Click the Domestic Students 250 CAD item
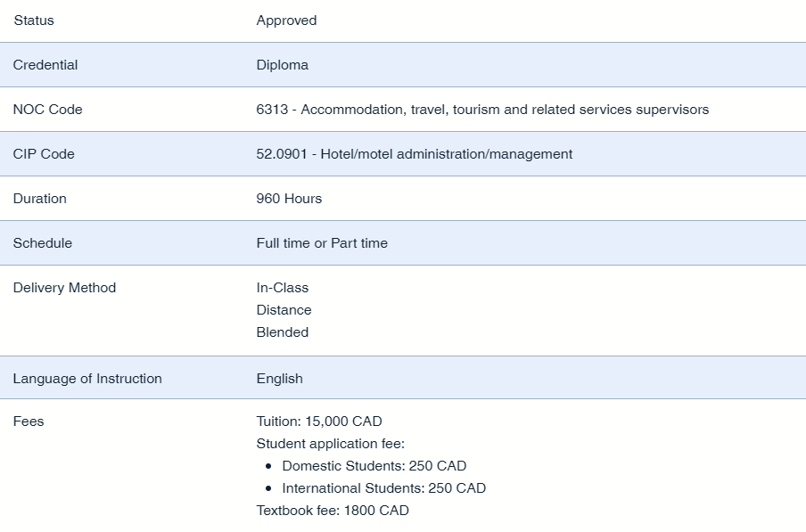Image resolution: width=806 pixels, height=532 pixels. [374, 466]
